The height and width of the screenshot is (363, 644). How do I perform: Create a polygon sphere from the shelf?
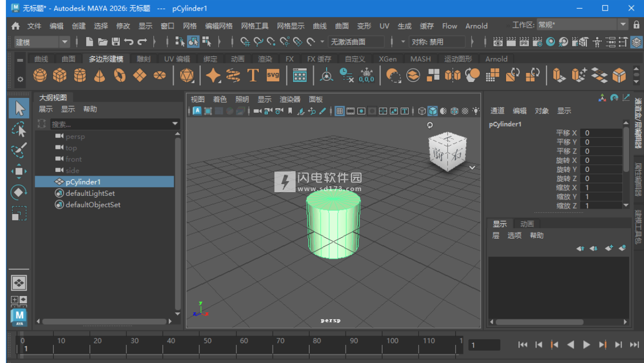coord(40,76)
